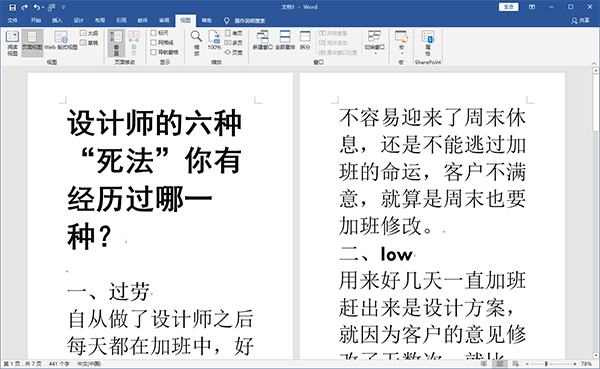600x369 pixels.
Task: Click the word count '441 个字'
Action: (59, 364)
